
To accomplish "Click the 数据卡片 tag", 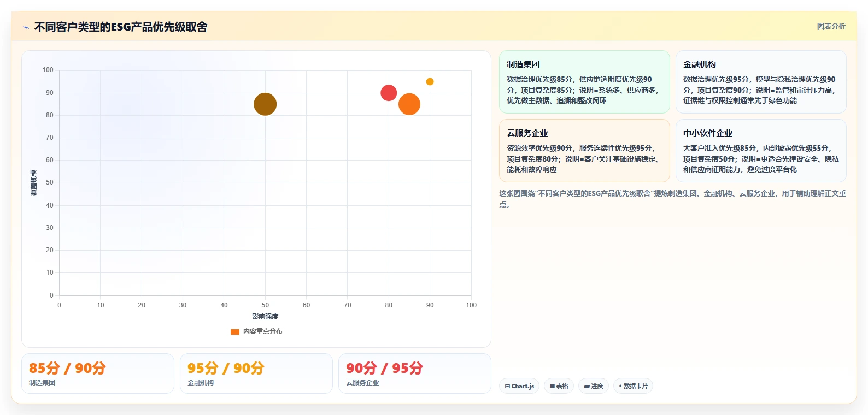I will 633,386.
